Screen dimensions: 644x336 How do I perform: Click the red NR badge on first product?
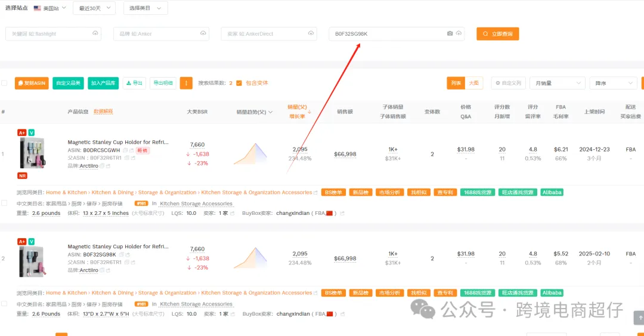22,175
